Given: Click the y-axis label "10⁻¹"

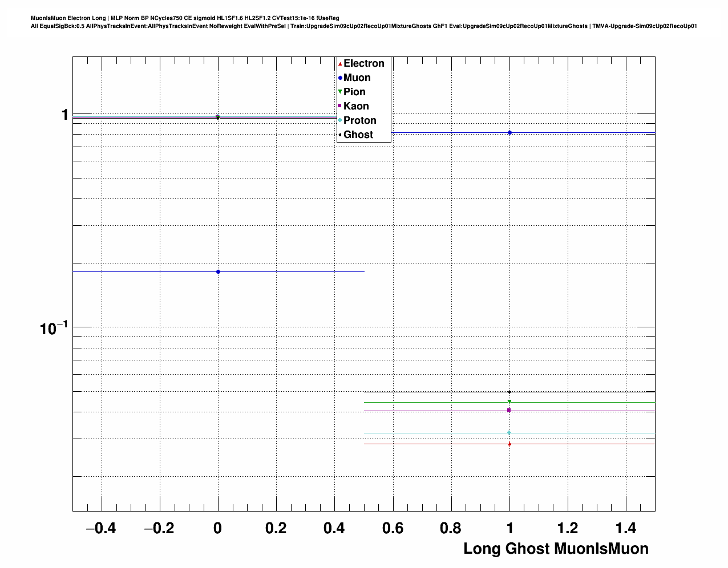Looking at the screenshot, I should pos(54,328).
